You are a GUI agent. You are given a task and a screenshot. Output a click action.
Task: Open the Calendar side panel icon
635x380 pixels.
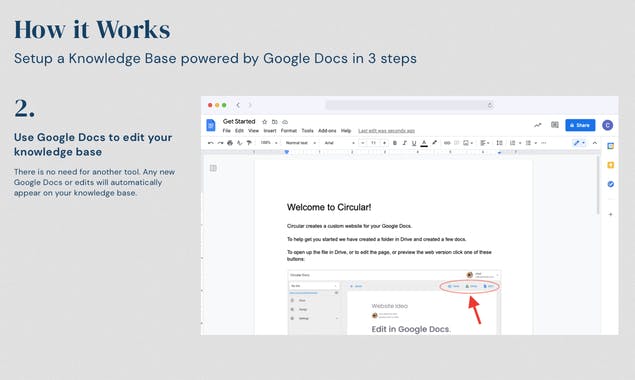(x=611, y=146)
